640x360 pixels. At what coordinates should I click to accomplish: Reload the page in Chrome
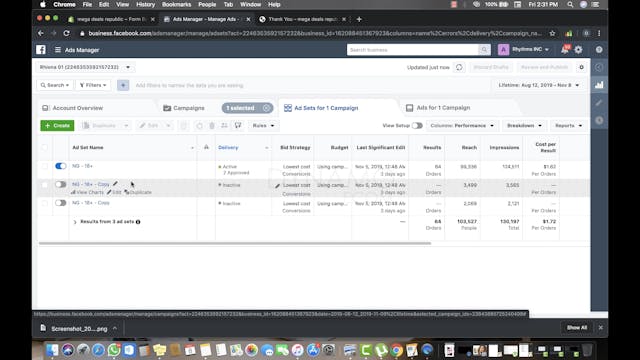(67, 33)
